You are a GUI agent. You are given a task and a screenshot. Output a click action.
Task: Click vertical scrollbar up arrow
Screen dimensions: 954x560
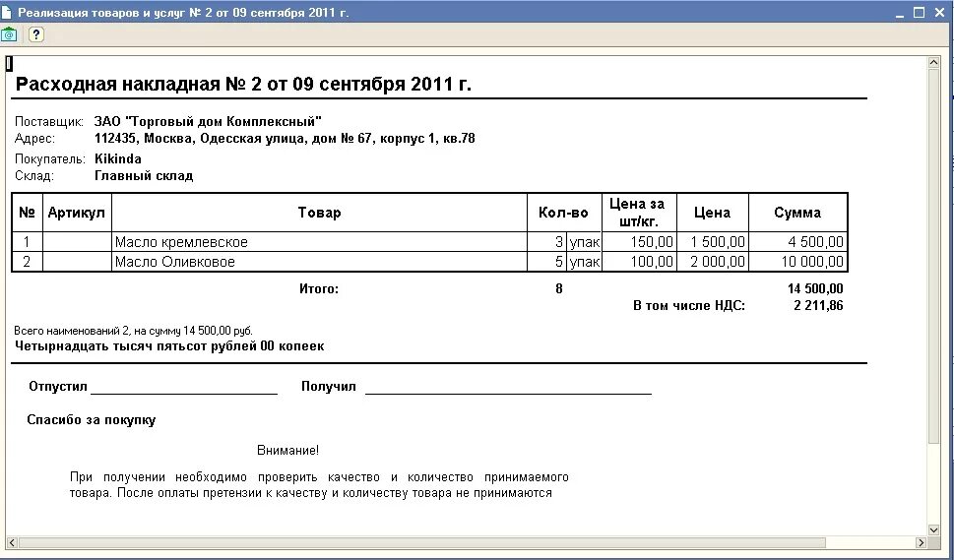tap(934, 63)
